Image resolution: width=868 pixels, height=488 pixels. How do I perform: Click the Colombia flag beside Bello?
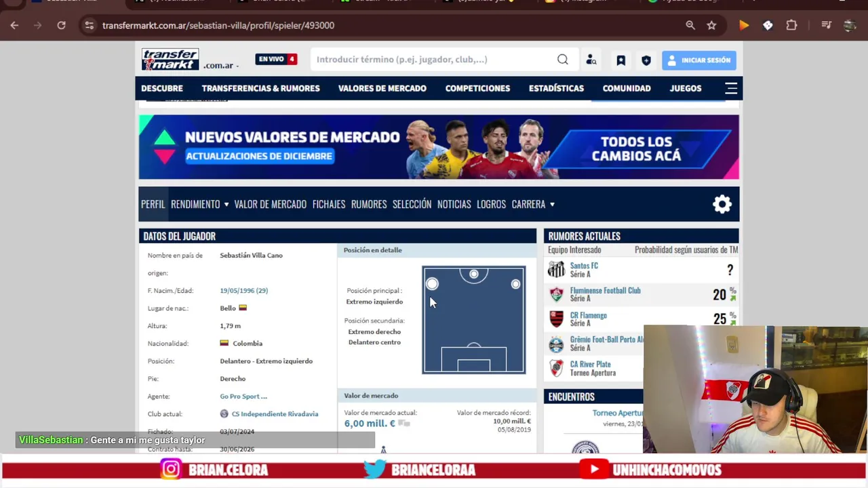tap(243, 308)
